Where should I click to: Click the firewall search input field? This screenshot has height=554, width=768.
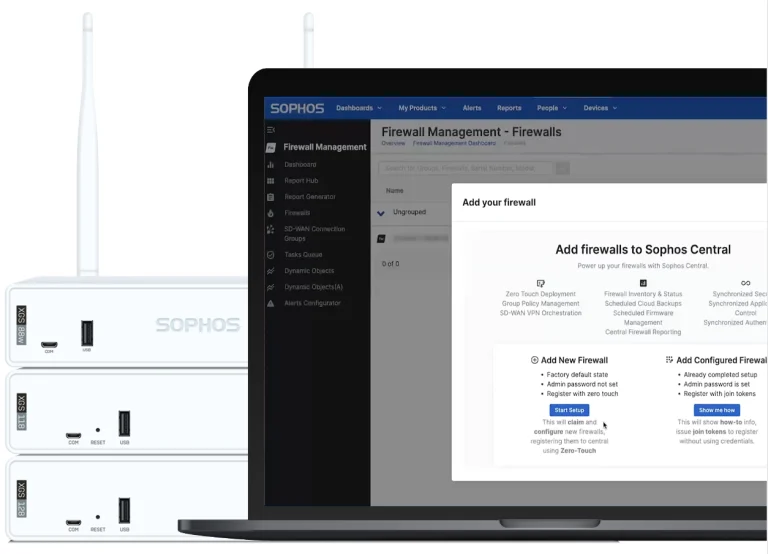click(466, 169)
